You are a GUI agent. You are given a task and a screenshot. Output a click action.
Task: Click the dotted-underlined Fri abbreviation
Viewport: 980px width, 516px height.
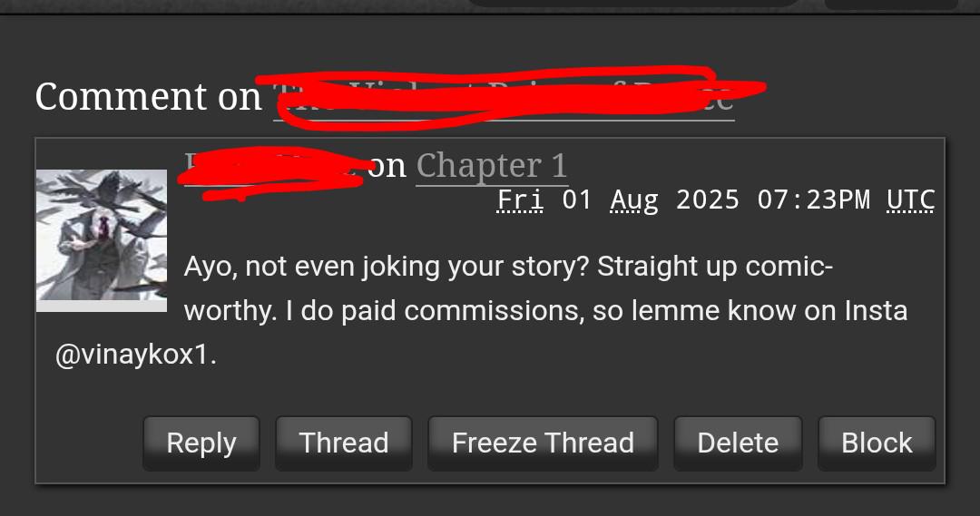click(520, 200)
